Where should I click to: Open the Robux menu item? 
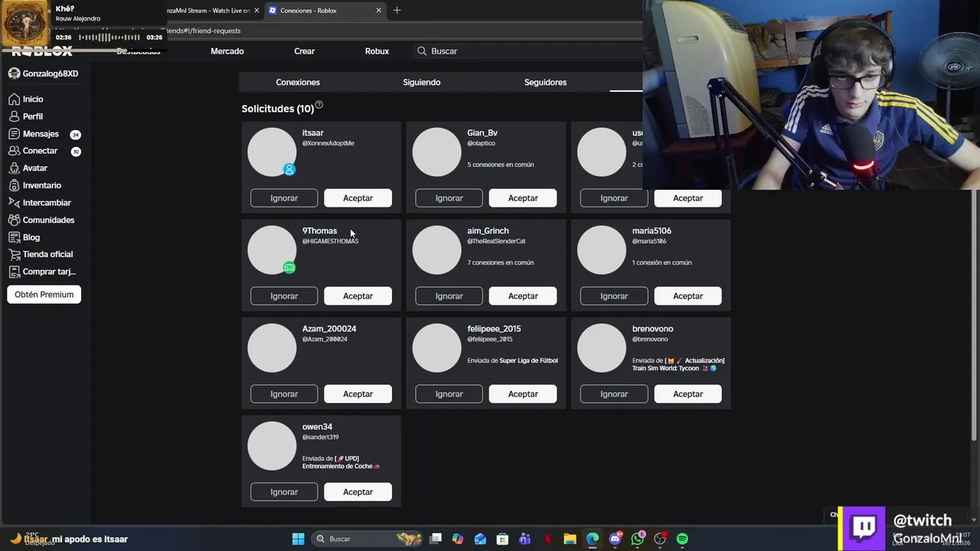[x=377, y=51]
